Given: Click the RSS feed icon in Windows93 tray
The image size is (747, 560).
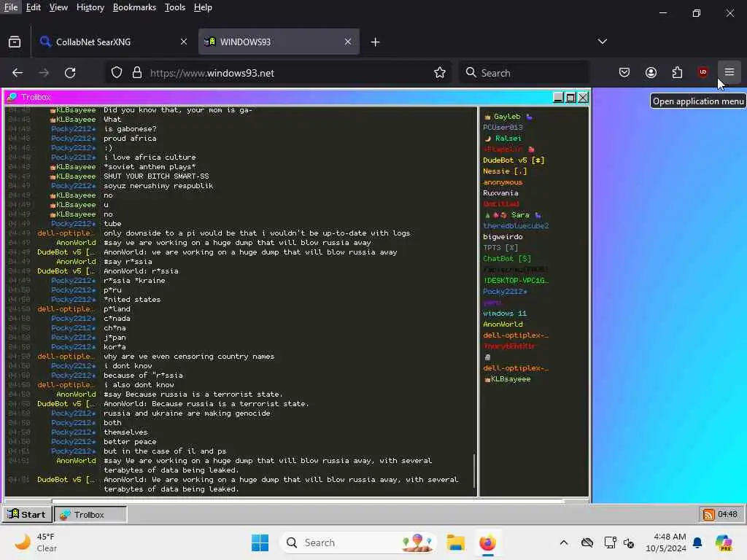Looking at the screenshot, I should point(708,514).
